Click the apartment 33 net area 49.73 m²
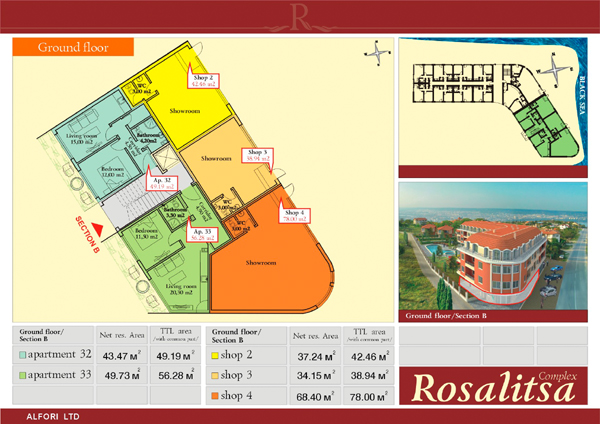This screenshot has height=424, width=600. 122,375
